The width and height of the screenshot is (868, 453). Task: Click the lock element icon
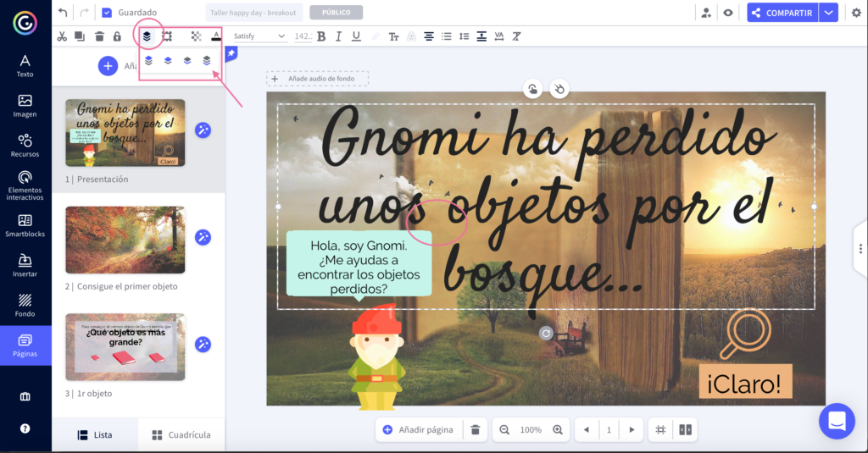pyautogui.click(x=117, y=36)
